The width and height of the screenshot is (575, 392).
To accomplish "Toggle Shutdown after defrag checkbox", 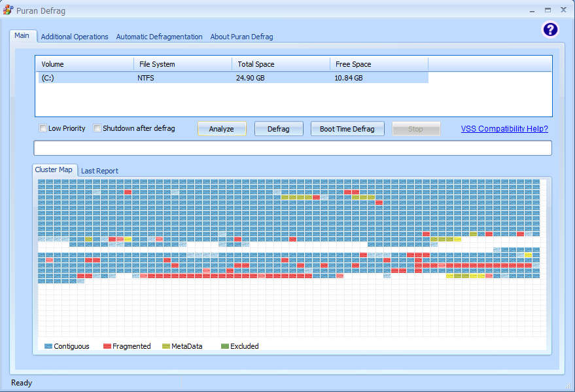I will (97, 128).
